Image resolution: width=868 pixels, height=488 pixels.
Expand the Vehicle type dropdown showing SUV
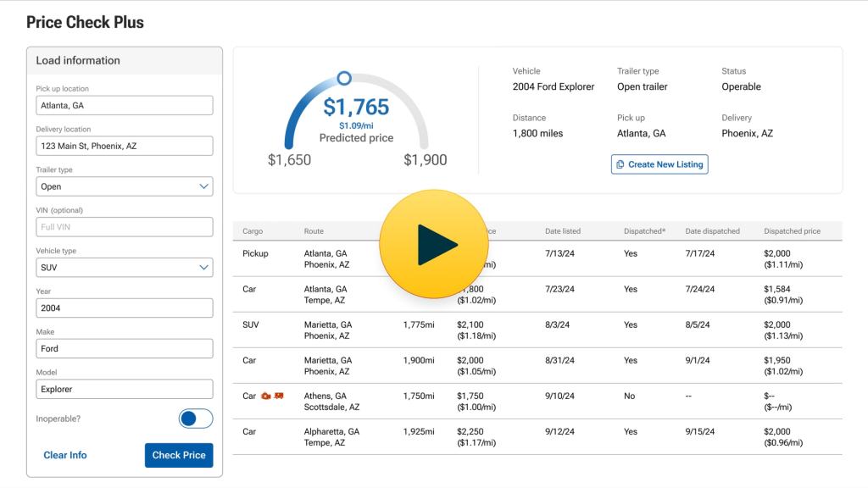[124, 268]
